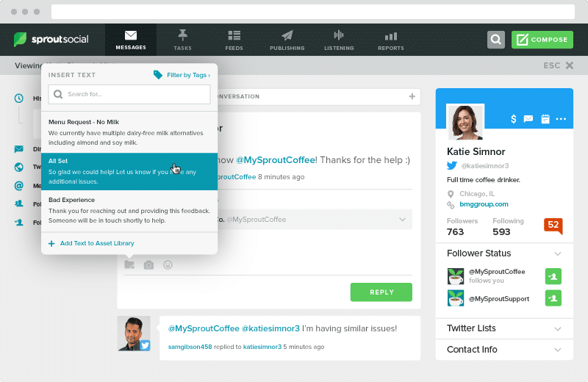This screenshot has height=382, width=588.
Task: Open the emoji picker smiley icon
Action: [168, 264]
